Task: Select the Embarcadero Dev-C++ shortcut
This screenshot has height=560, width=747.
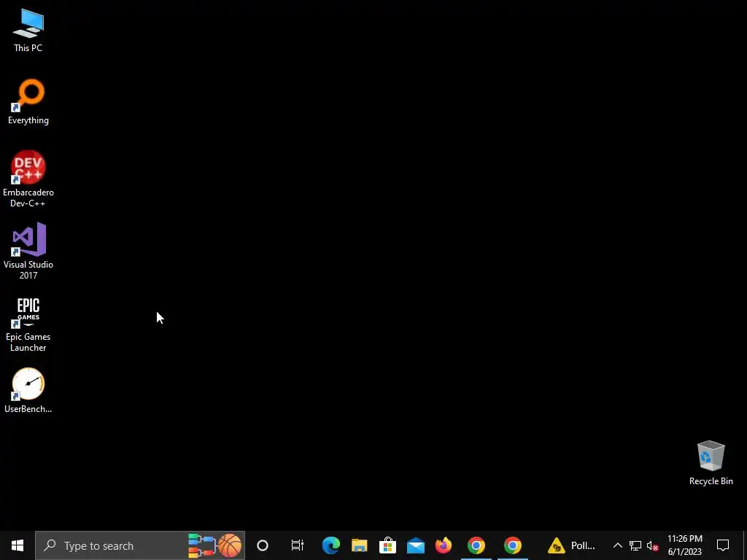Action: 28,179
